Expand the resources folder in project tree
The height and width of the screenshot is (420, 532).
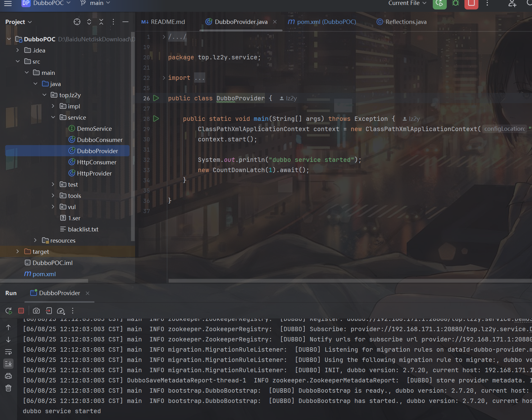[35, 240]
